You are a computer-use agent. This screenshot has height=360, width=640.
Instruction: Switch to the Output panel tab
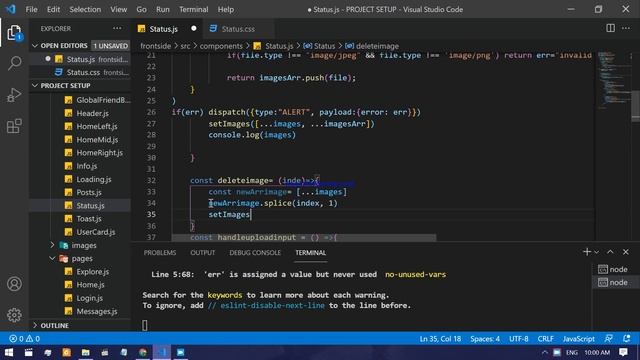[202, 253]
